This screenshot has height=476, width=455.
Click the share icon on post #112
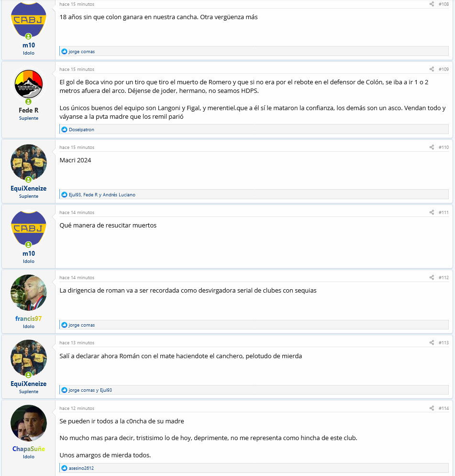coord(432,277)
